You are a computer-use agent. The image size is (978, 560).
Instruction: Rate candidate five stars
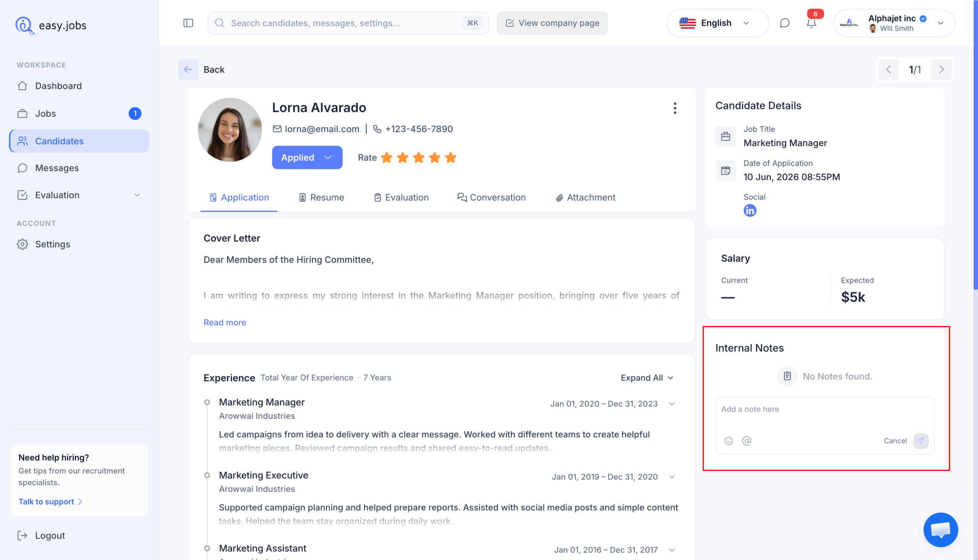(x=450, y=157)
